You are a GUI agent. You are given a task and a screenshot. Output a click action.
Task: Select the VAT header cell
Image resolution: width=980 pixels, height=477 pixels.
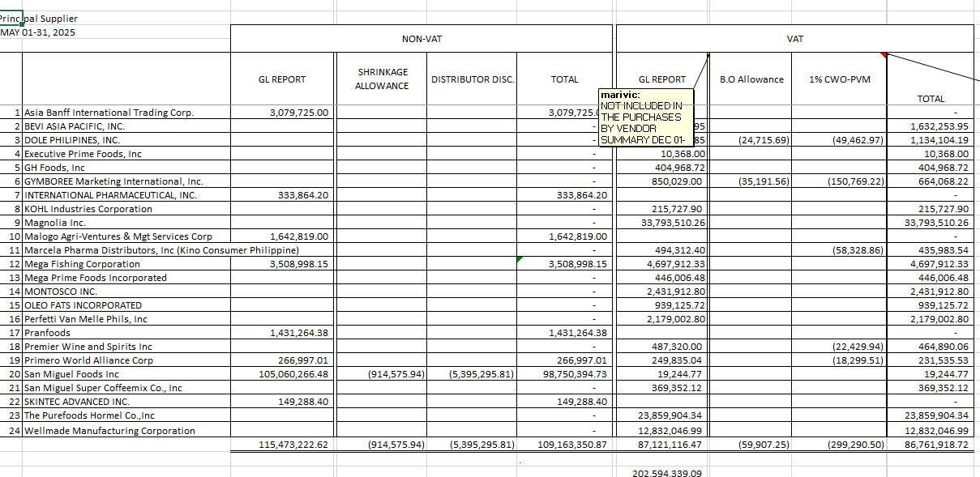[794, 39]
